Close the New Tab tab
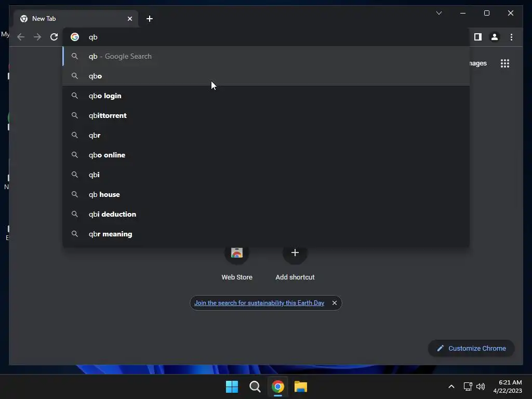The height and width of the screenshot is (399, 532). tap(129, 19)
